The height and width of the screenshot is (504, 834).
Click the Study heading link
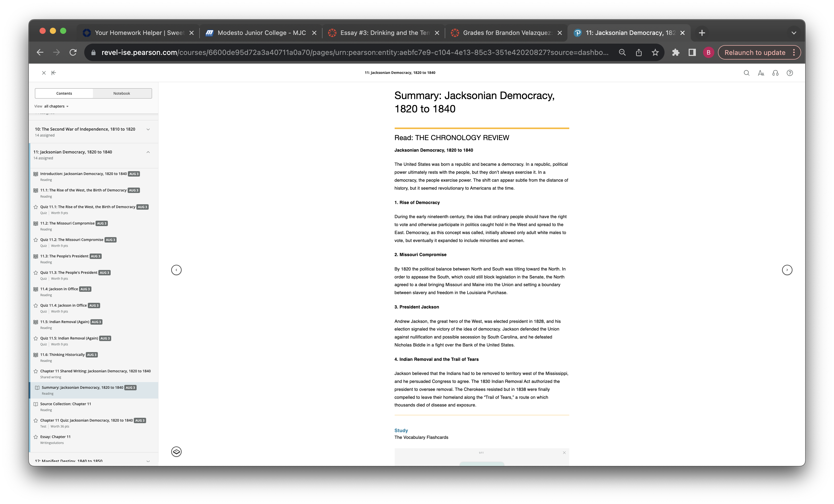tap(401, 430)
